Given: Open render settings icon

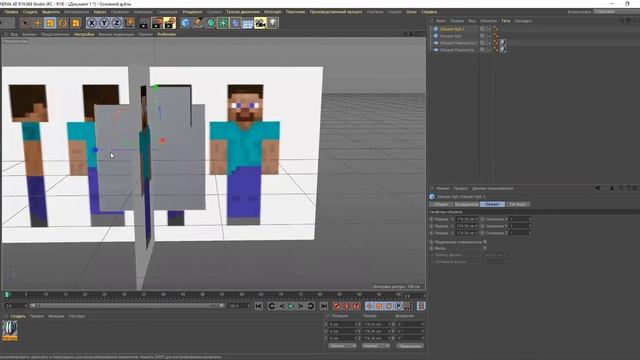Looking at the screenshot, I should [170, 23].
